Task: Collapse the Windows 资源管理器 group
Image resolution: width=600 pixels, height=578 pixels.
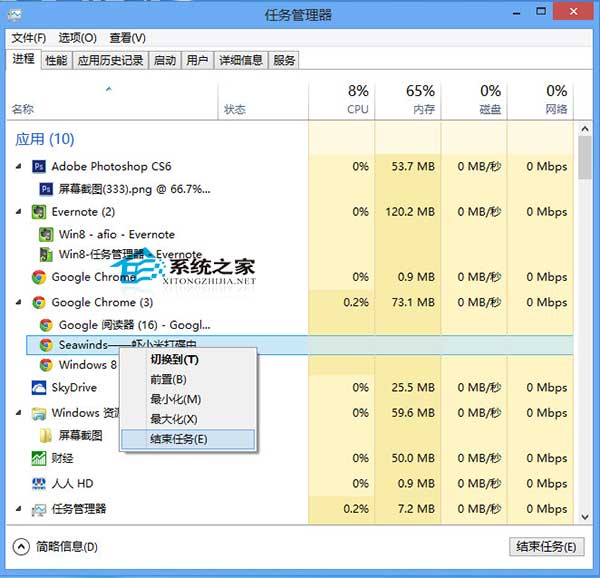Action: pos(18,413)
